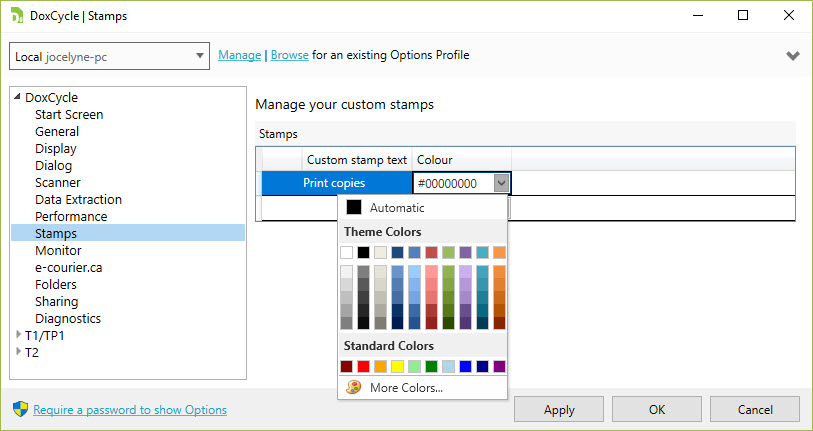813x431 pixels.
Task: Open the Colour dropdown arrow for #00000000
Action: coord(501,183)
